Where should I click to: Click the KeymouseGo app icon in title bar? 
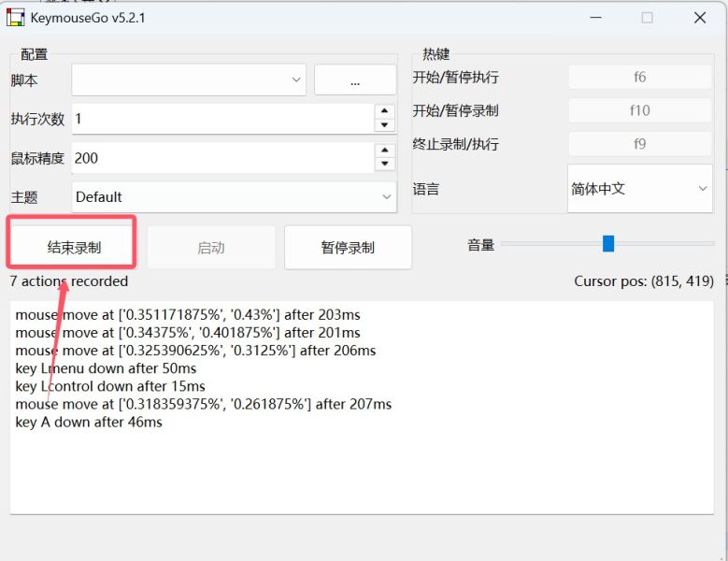15,18
